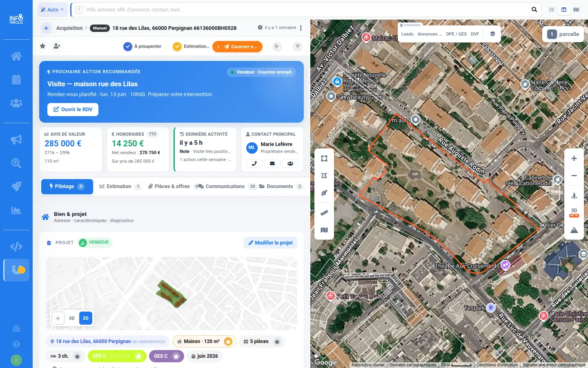588x368 pixels.
Task: Toggle the Estimation step checkmark
Action: coord(177,47)
